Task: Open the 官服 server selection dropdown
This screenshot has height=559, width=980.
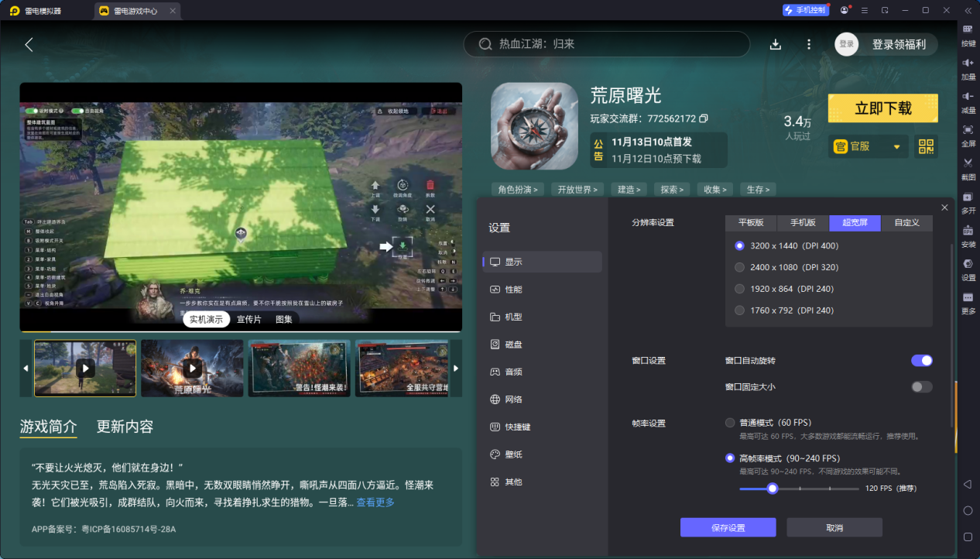Action: pos(867,146)
